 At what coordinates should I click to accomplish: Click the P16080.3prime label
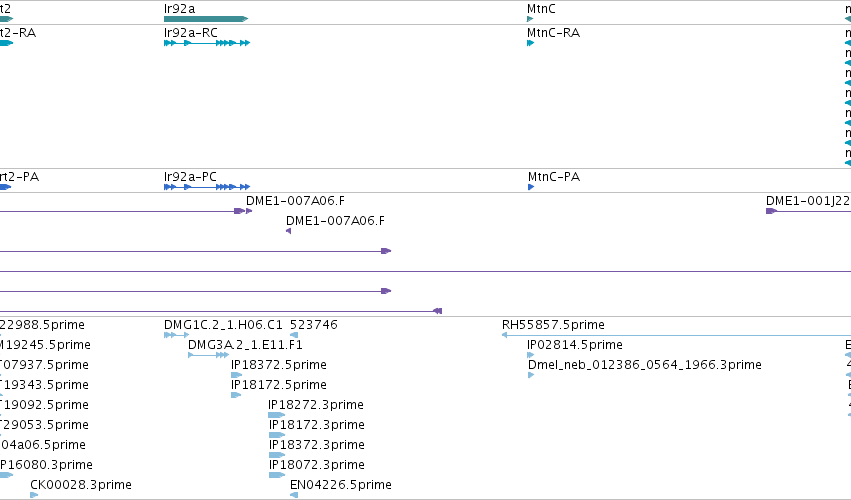click(46, 465)
